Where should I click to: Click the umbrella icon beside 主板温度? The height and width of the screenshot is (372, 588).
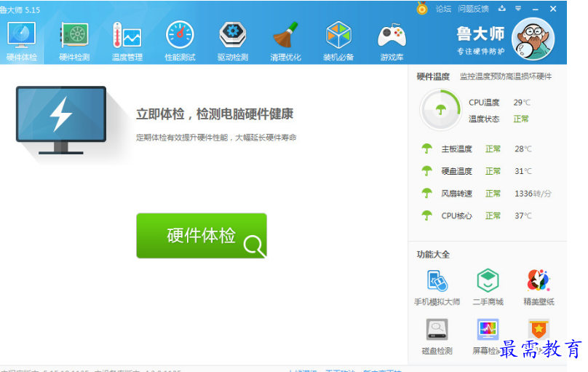[426, 149]
